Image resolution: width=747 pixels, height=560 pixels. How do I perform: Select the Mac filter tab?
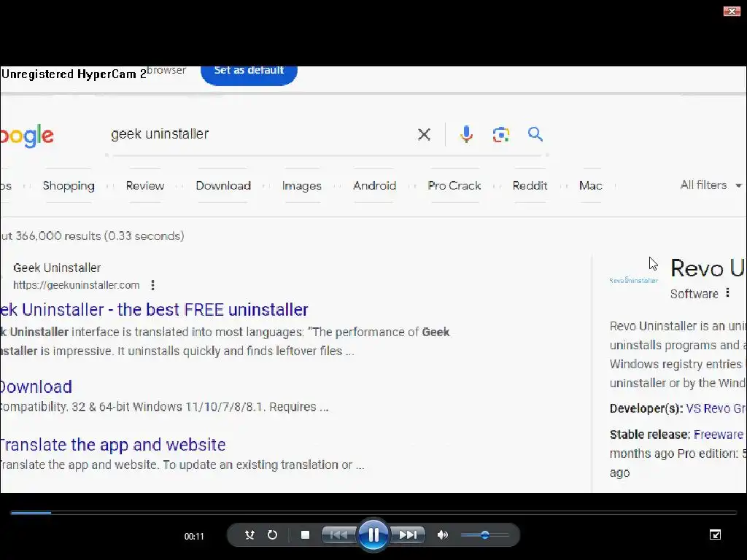coord(590,185)
